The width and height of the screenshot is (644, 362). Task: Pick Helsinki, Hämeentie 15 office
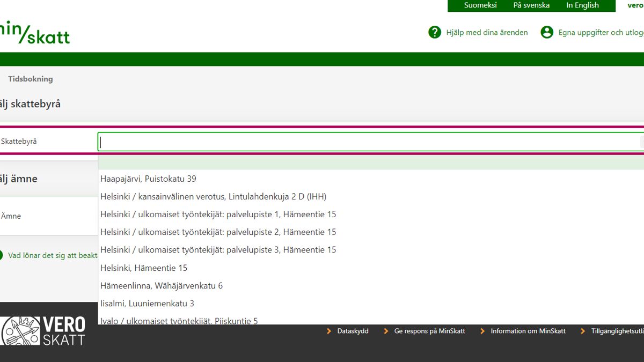[144, 268]
